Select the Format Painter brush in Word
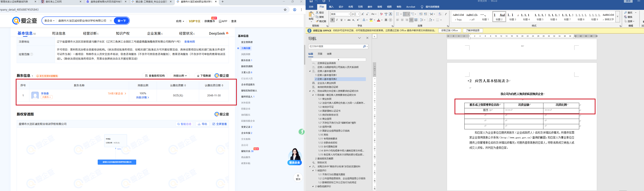Viewport: 644px width, 191px height. tap(317, 21)
